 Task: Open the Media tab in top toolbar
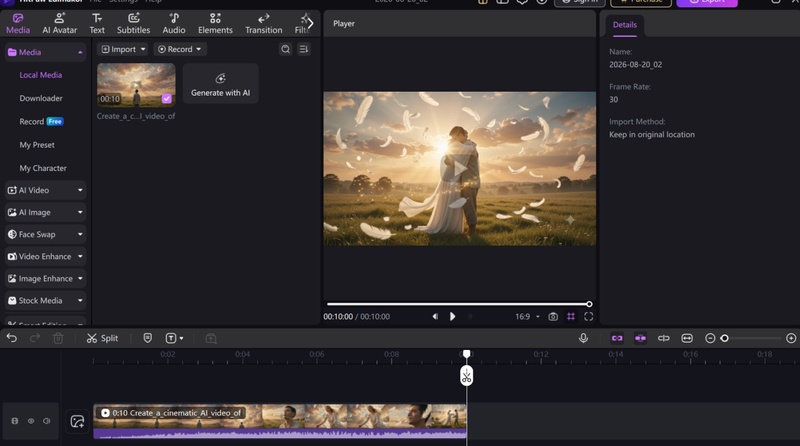[x=18, y=23]
